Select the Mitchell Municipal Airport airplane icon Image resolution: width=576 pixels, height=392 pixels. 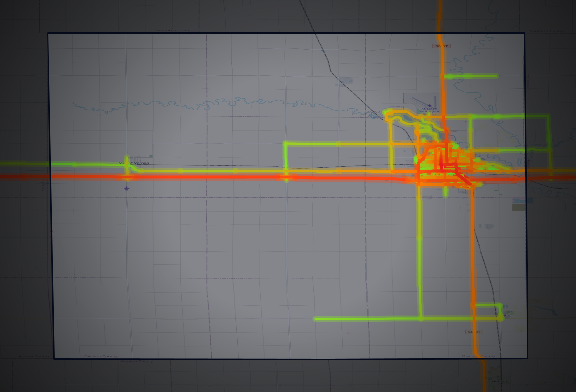pyautogui.click(x=430, y=105)
